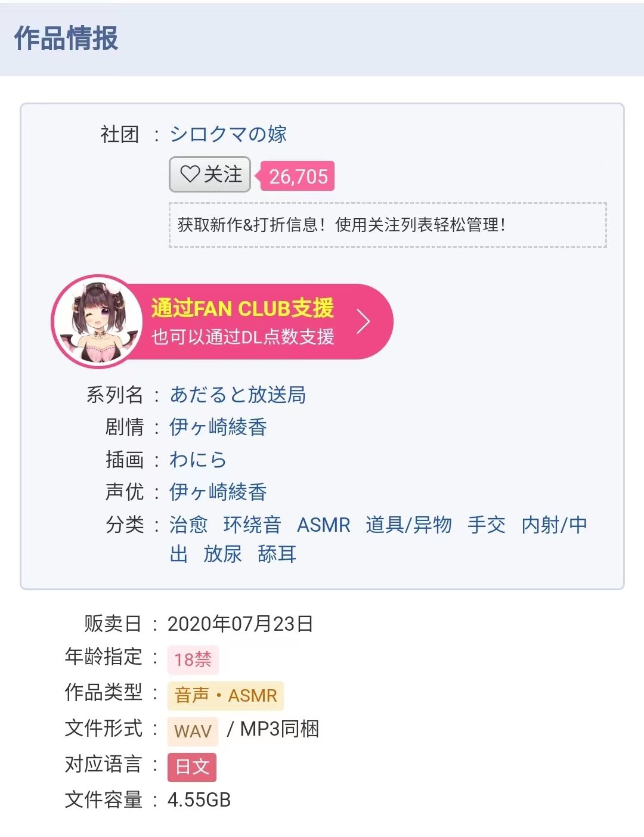Select the 治愈 genre tag
This screenshot has width=644, height=837.
click(188, 525)
